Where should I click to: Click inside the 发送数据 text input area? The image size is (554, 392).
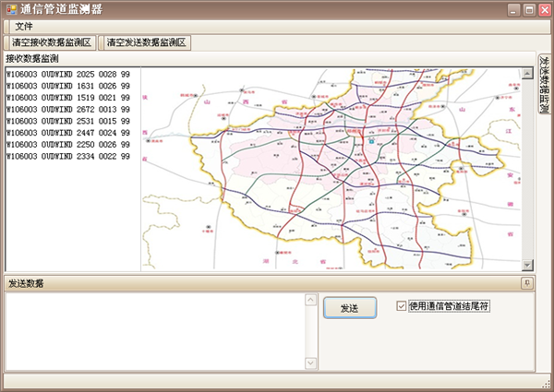[x=152, y=331]
